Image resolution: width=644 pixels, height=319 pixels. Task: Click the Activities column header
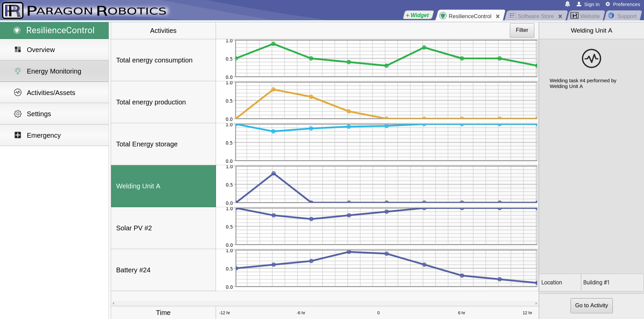click(x=163, y=31)
